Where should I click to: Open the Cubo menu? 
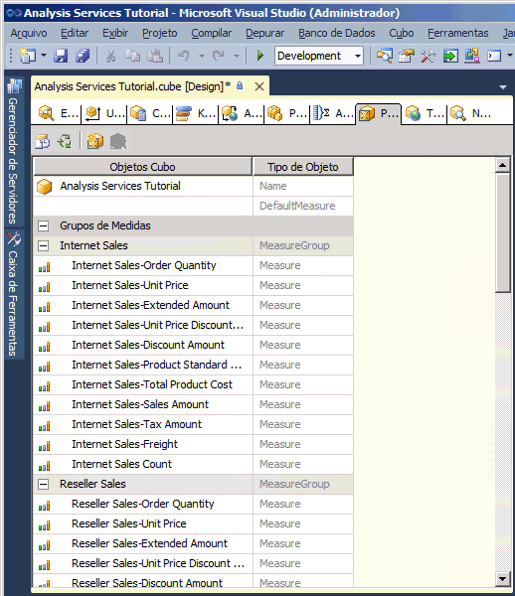(401, 33)
